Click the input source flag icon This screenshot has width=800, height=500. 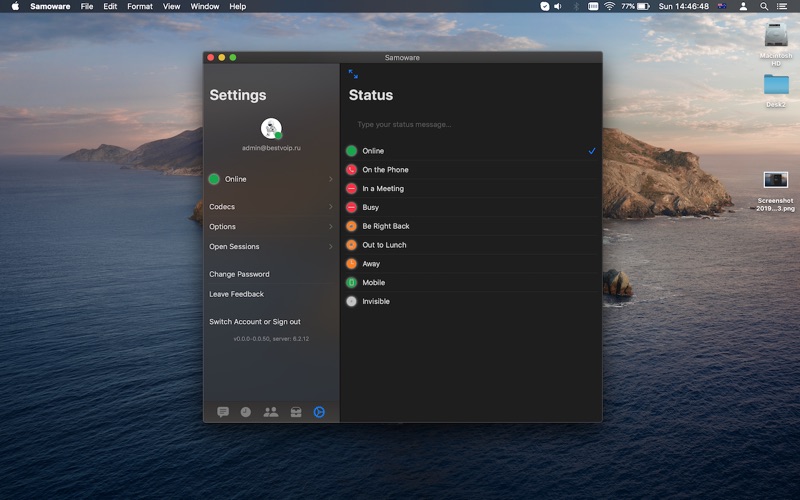coord(722,6)
